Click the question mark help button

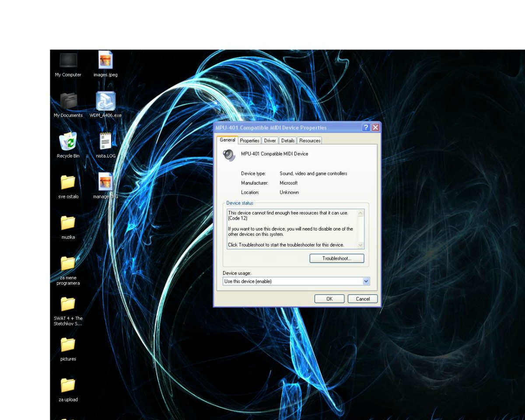point(366,128)
